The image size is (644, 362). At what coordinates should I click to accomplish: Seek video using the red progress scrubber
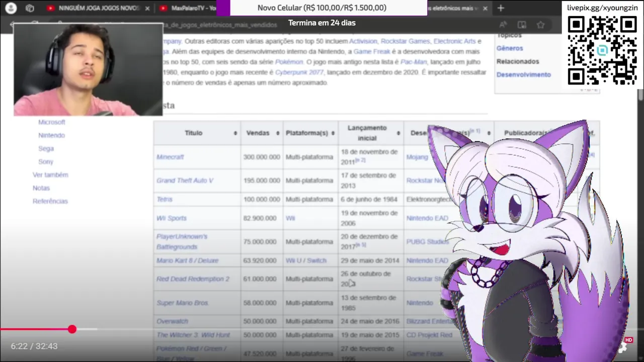72,329
